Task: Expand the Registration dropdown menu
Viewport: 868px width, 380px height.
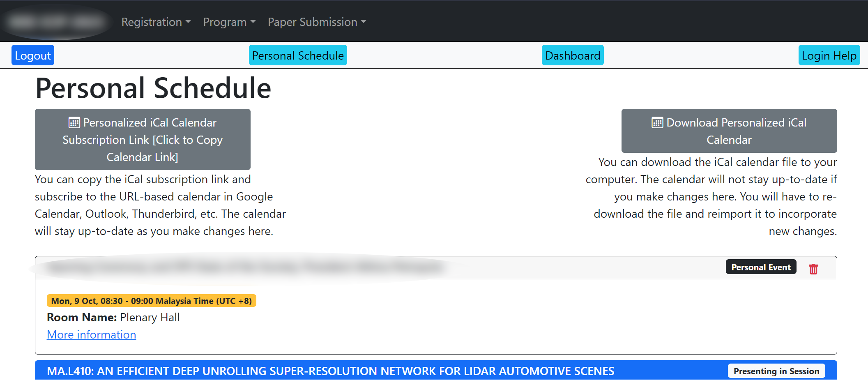Action: click(x=156, y=22)
